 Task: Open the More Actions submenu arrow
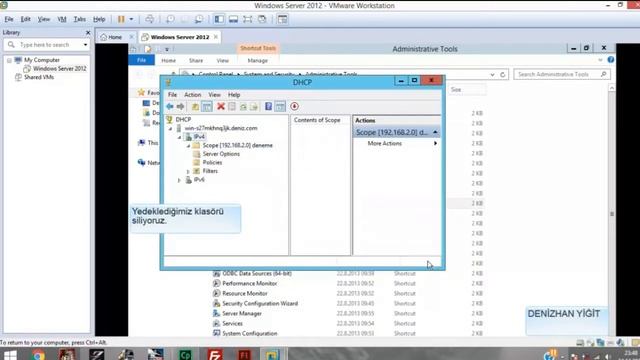436,144
